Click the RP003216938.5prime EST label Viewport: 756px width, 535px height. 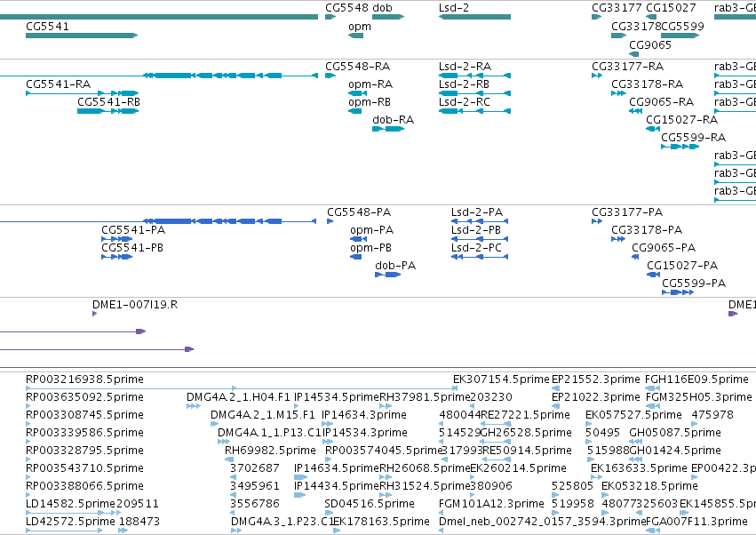point(85,379)
